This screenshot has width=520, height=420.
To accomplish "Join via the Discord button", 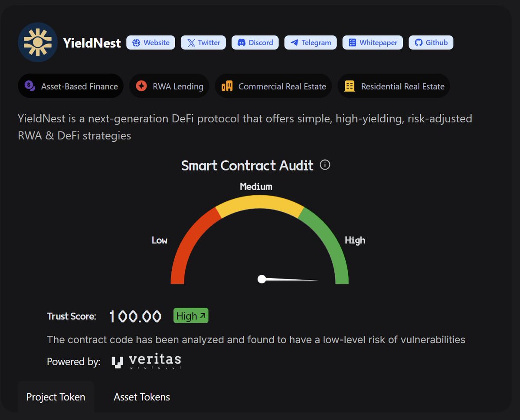I will 255,43.
